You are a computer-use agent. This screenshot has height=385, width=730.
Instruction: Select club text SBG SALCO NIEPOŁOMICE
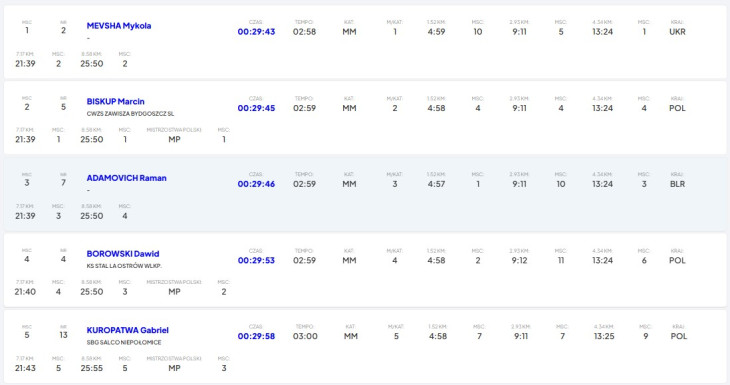124,342
